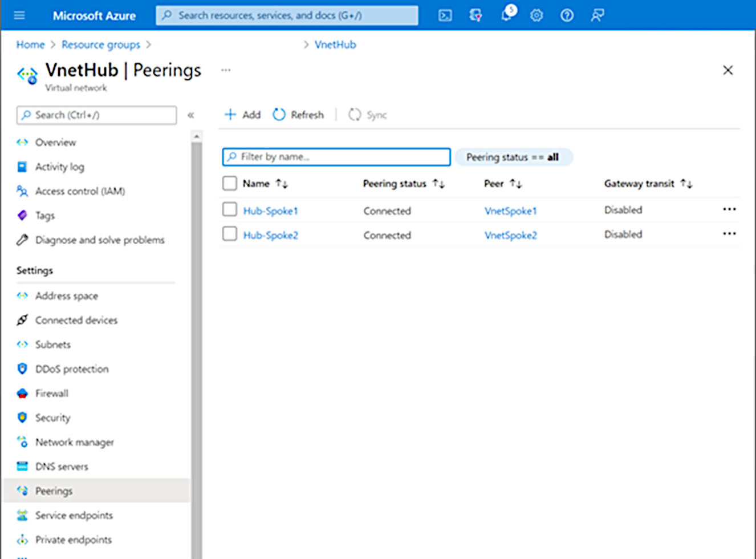
Task: Open Activity log in left menu
Action: [59, 167]
